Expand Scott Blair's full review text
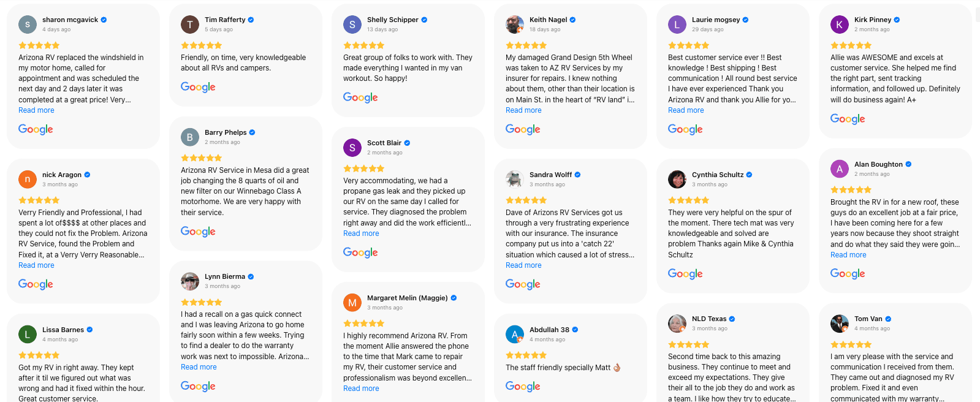 point(361,233)
